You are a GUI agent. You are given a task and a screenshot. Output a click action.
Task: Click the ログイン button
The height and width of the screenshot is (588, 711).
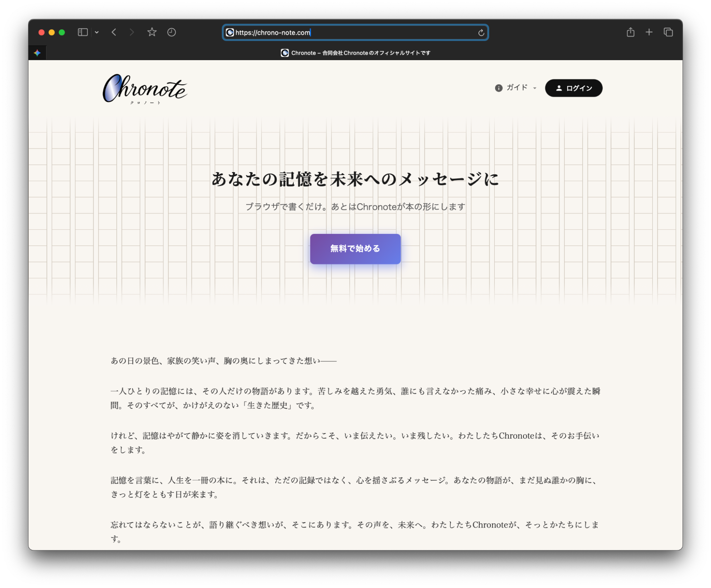pyautogui.click(x=573, y=88)
